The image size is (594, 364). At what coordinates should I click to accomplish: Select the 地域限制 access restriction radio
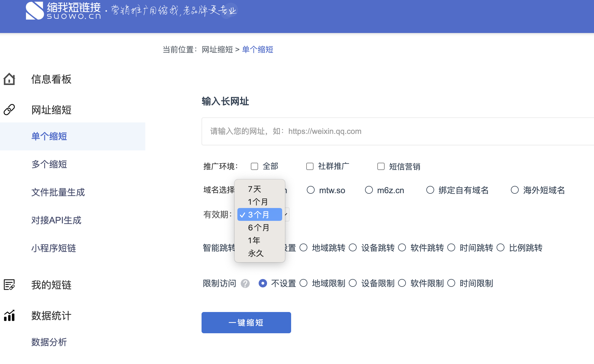point(303,283)
